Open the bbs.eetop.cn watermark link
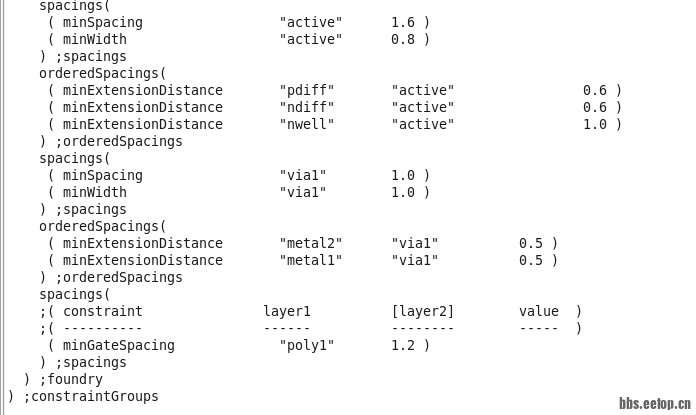The width and height of the screenshot is (696, 415). (655, 404)
